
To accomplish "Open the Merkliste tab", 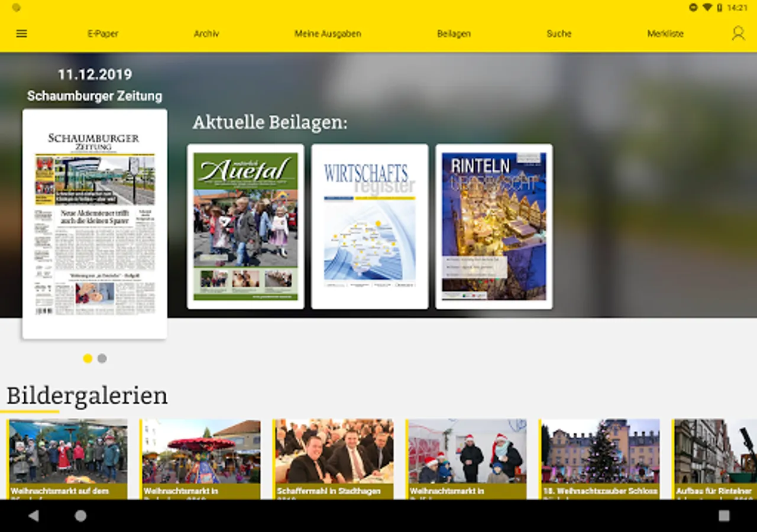I will coord(665,34).
